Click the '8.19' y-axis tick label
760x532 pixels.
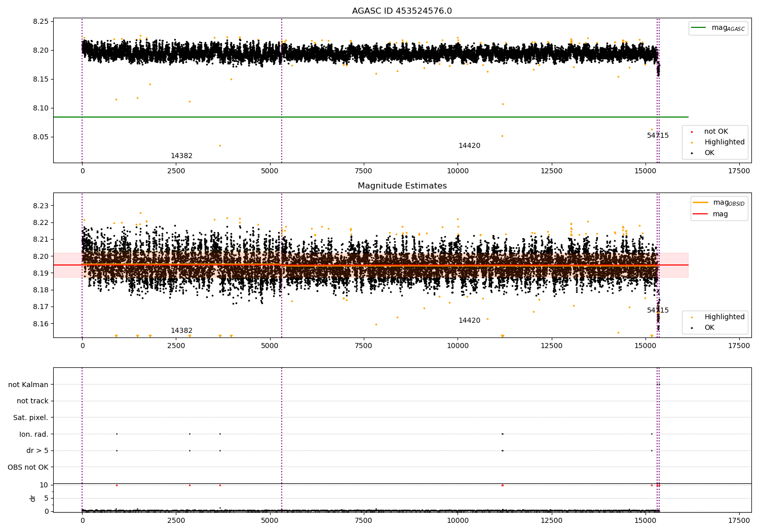(x=41, y=274)
